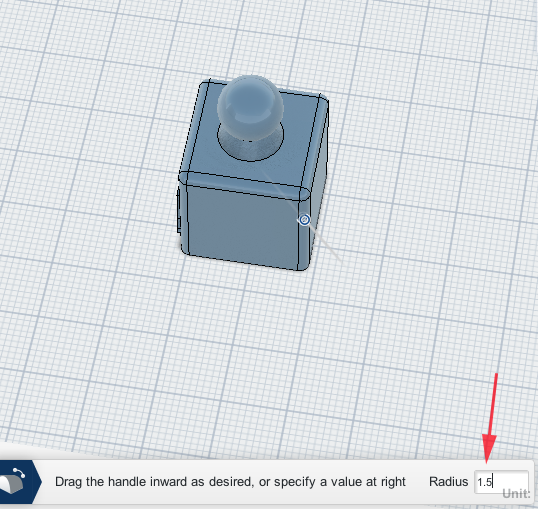Click the rounded top-right edge of the cube
This screenshot has height=509, width=538.
tap(315, 144)
